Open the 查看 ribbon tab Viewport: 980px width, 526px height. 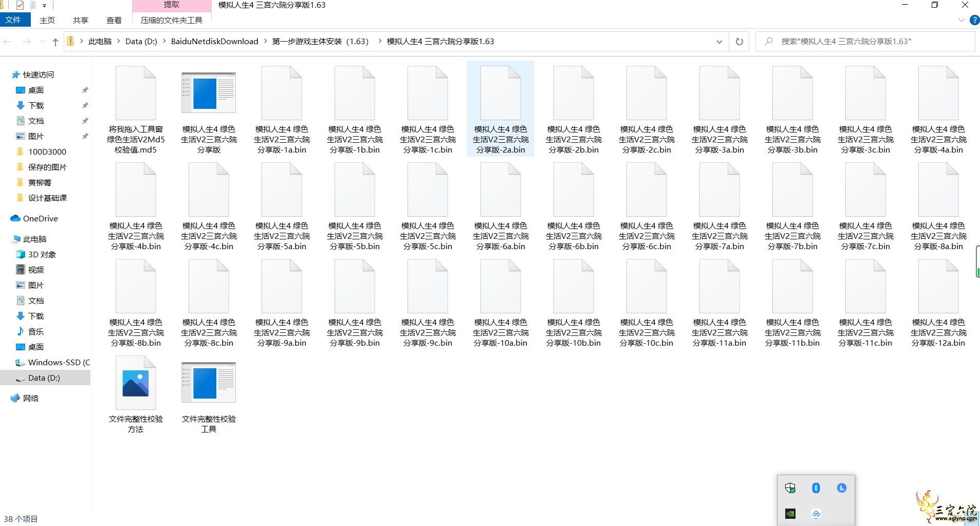click(114, 20)
